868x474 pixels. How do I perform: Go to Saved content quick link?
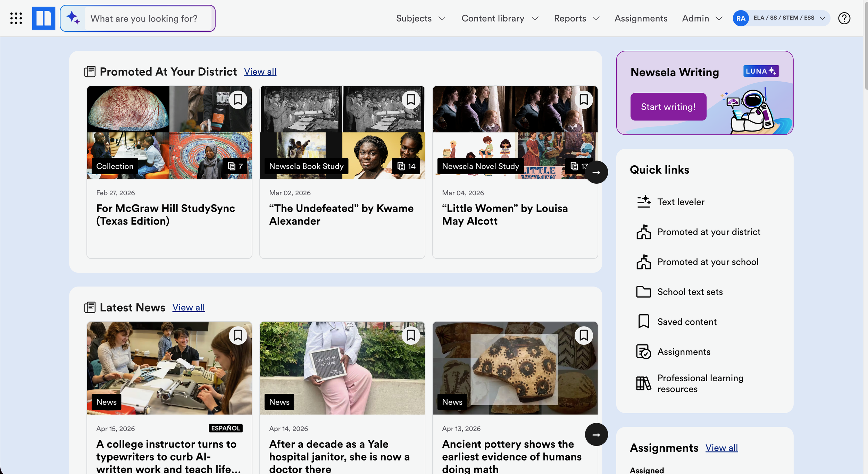(x=686, y=322)
